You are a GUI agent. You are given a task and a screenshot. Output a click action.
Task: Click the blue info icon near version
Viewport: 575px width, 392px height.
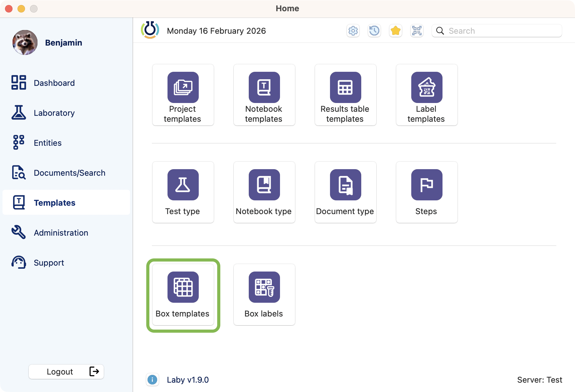tap(152, 380)
